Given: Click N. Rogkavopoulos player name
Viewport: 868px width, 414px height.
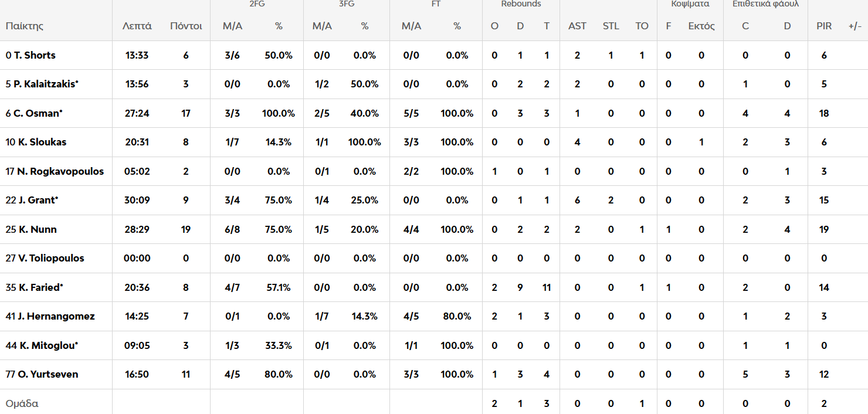Looking at the screenshot, I should click(x=60, y=171).
